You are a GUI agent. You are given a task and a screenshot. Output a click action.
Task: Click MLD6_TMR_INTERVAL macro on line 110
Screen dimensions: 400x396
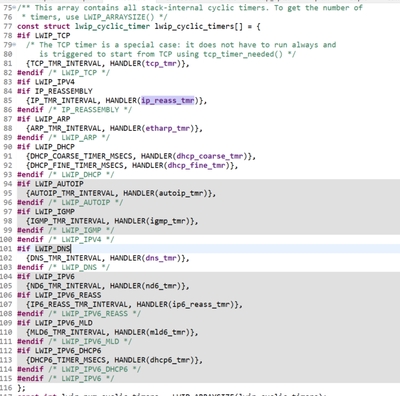[x=68, y=332]
